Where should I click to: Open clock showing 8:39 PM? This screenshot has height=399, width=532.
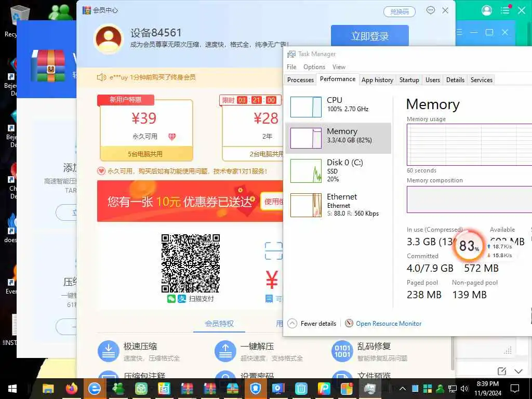487,389
